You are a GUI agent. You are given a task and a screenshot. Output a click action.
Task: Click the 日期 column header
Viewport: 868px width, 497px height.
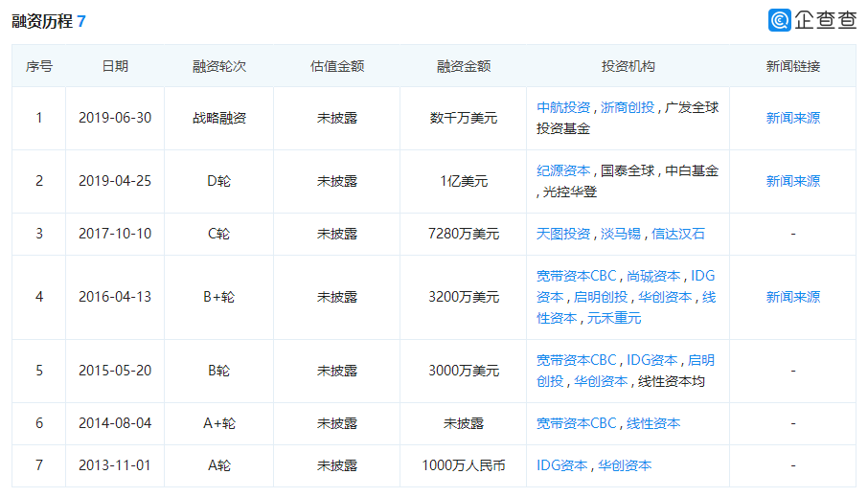[x=115, y=66]
